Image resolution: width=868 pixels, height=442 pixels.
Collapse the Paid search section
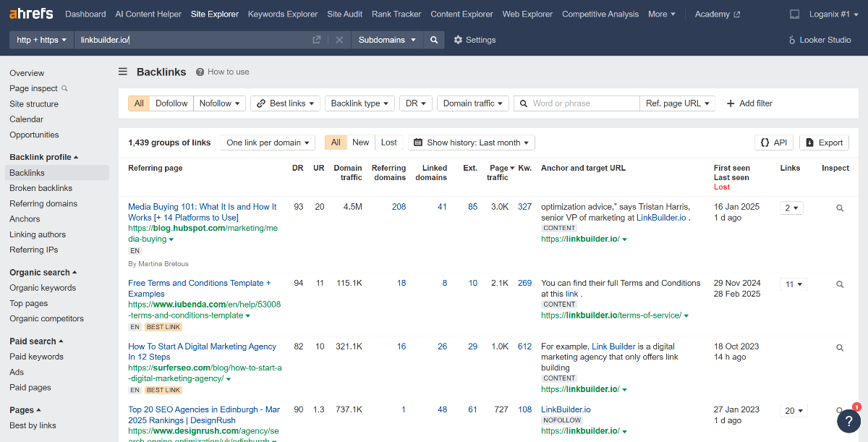coord(36,341)
